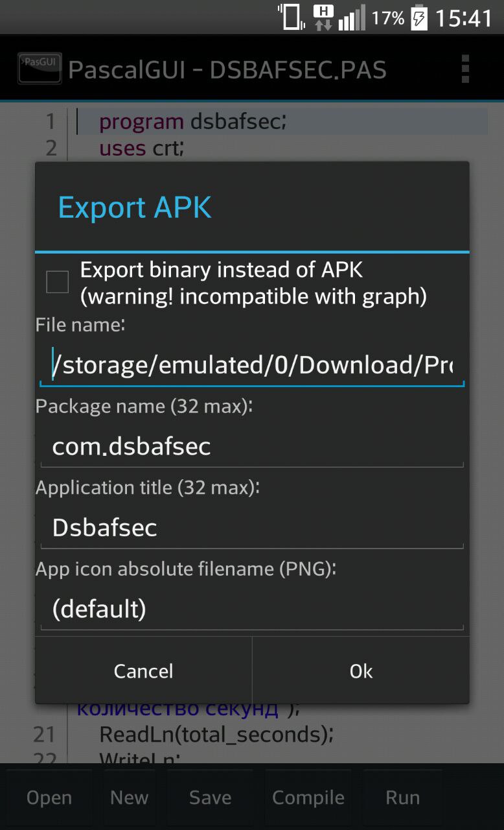Image resolution: width=504 pixels, height=830 pixels.
Task: Tap the App icon filename (default) field
Action: point(252,609)
